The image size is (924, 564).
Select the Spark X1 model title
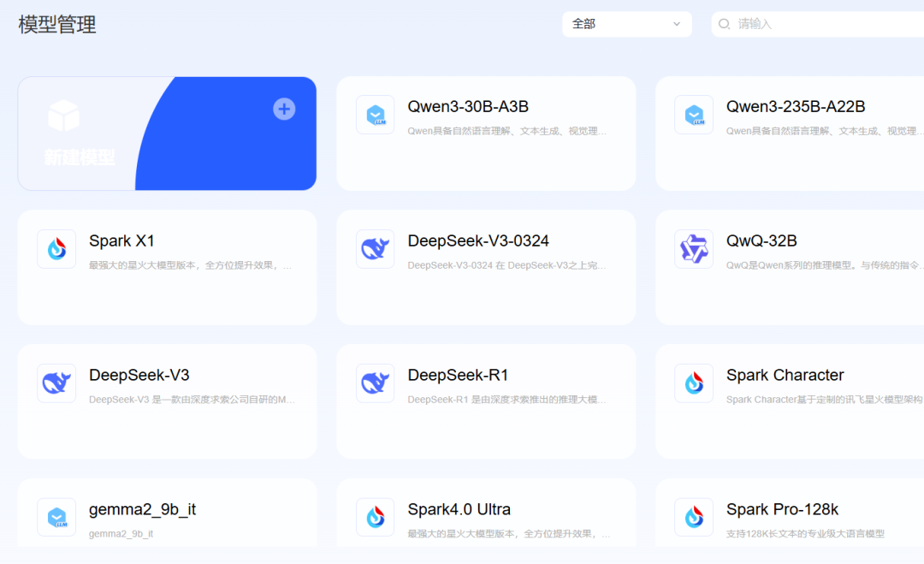pos(121,241)
